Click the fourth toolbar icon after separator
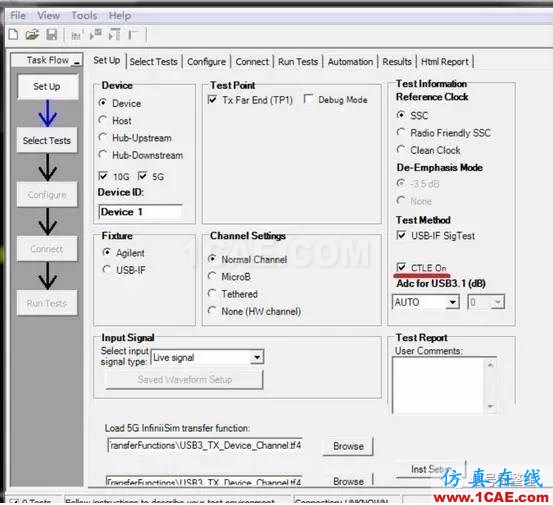The width and height of the screenshot is (553, 505). click(x=76, y=35)
